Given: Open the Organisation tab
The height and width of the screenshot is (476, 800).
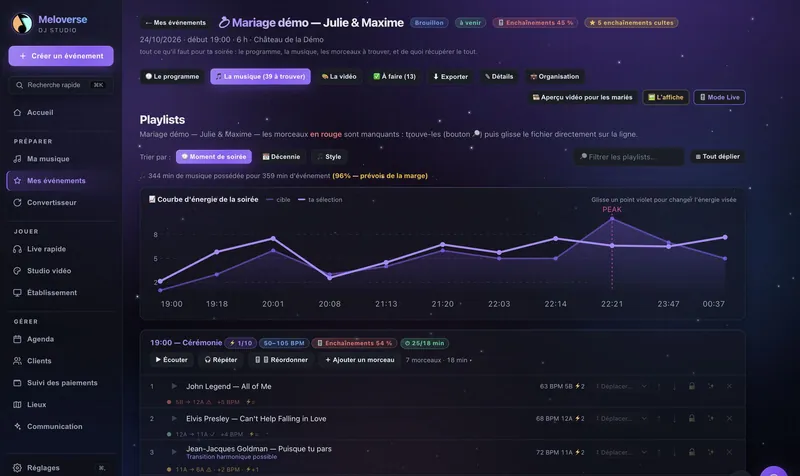Looking at the screenshot, I should point(555,77).
